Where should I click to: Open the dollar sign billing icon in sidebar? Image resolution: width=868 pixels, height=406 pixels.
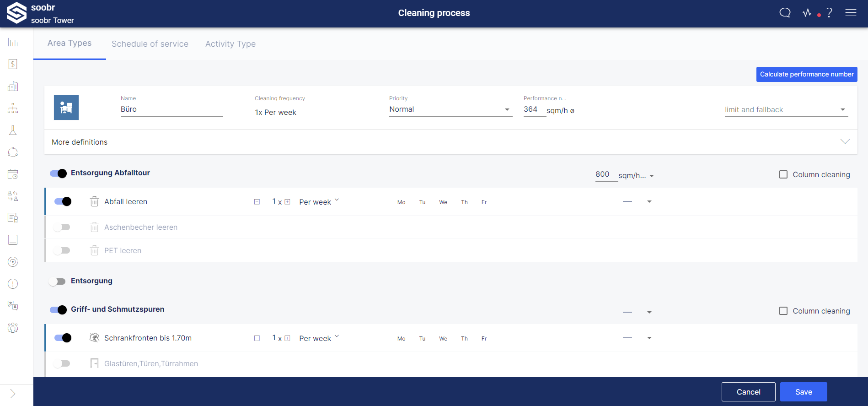[13, 64]
